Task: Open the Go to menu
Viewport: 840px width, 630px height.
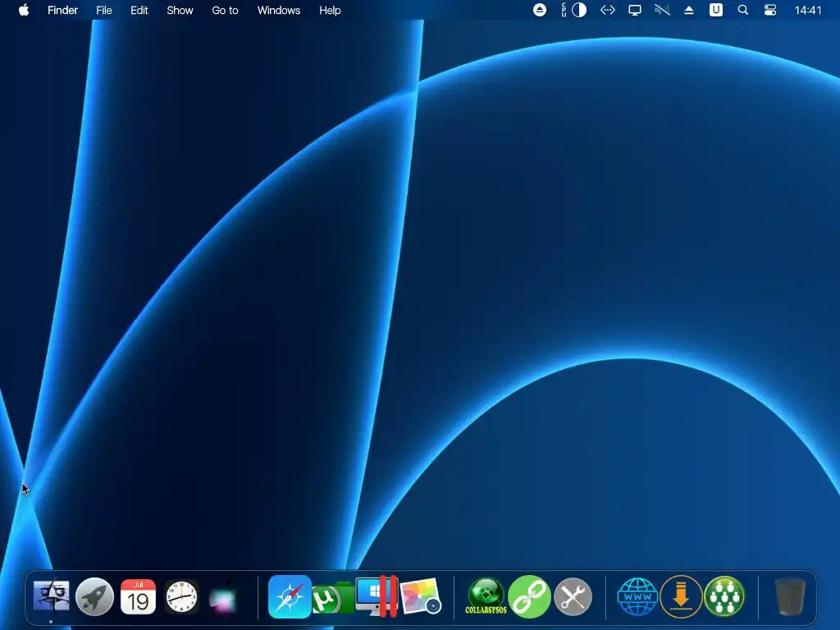Action: pyautogui.click(x=225, y=10)
